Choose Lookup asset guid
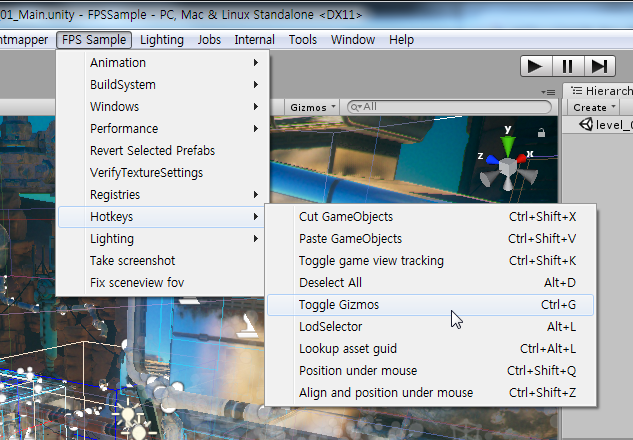The width and height of the screenshot is (633, 440). (x=430, y=349)
